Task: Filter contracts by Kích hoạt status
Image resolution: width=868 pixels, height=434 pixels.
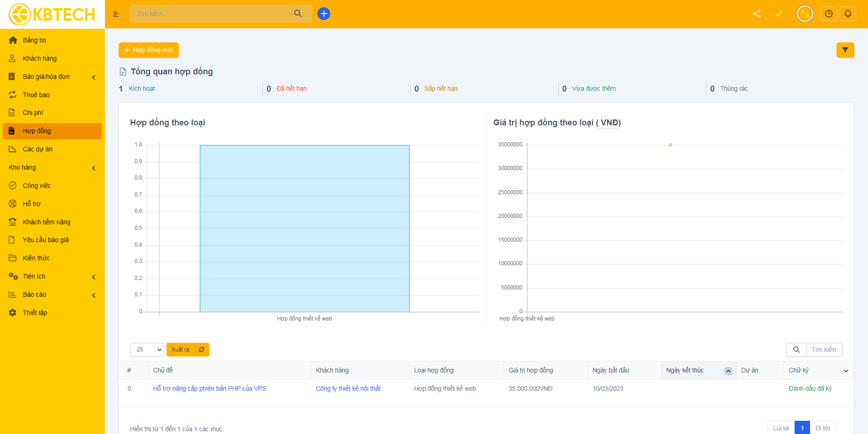Action: coord(141,88)
